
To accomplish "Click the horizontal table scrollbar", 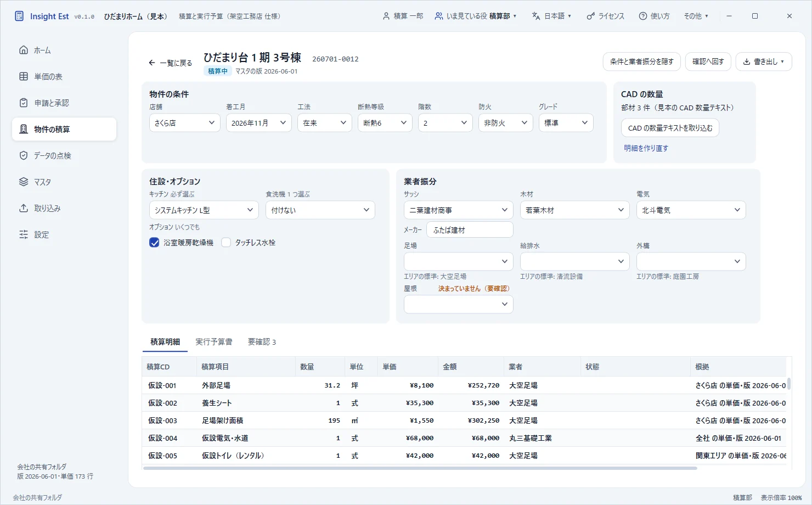I will pos(420,468).
